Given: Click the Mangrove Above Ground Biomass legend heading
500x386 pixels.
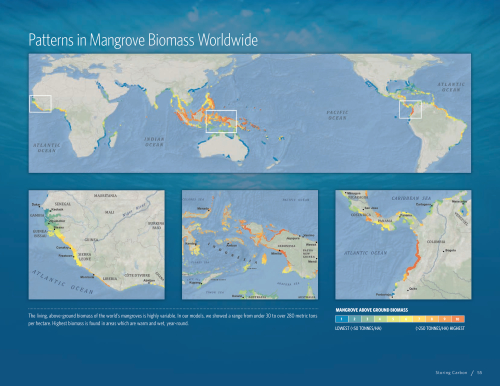Looking at the screenshot, I should (372, 310).
